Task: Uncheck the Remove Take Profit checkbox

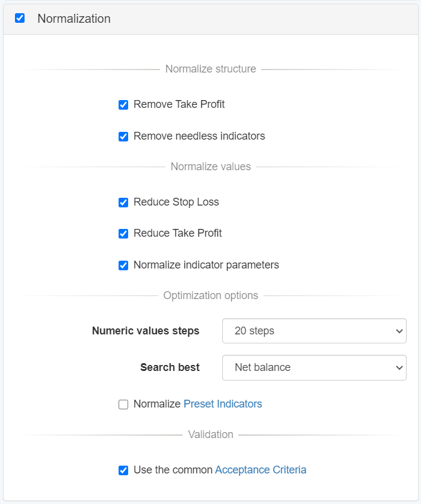Action: coord(123,105)
